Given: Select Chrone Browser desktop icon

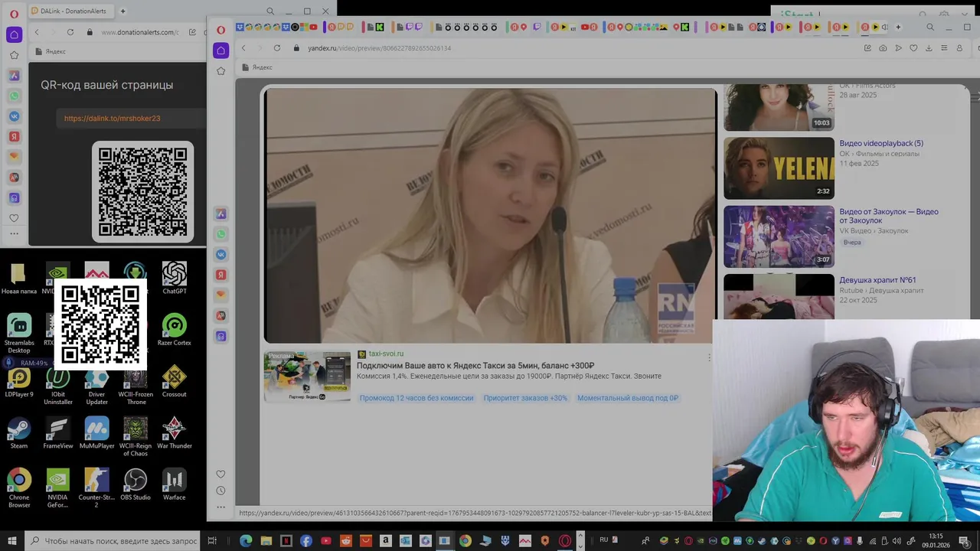Looking at the screenshot, I should pyautogui.click(x=19, y=487).
